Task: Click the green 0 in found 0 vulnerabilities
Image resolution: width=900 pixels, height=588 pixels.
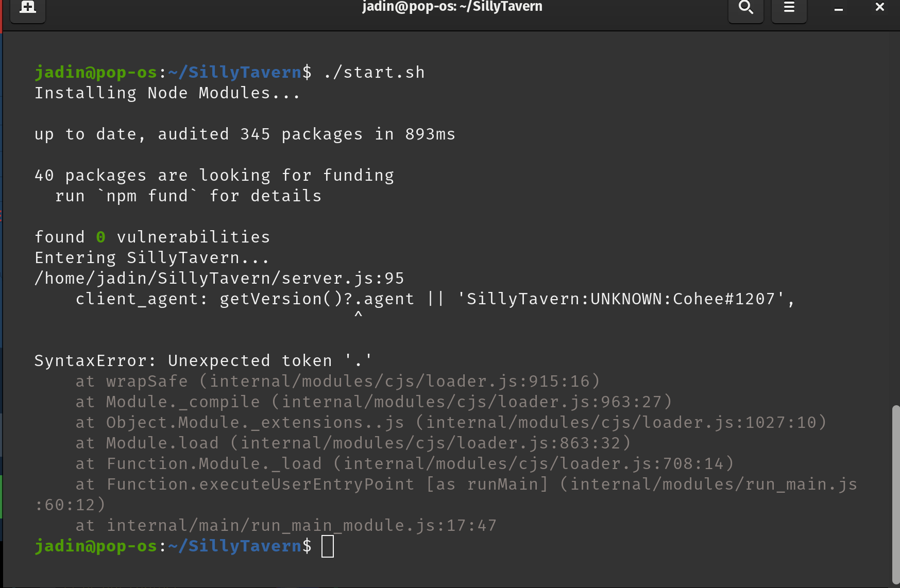Action: pyautogui.click(x=100, y=236)
